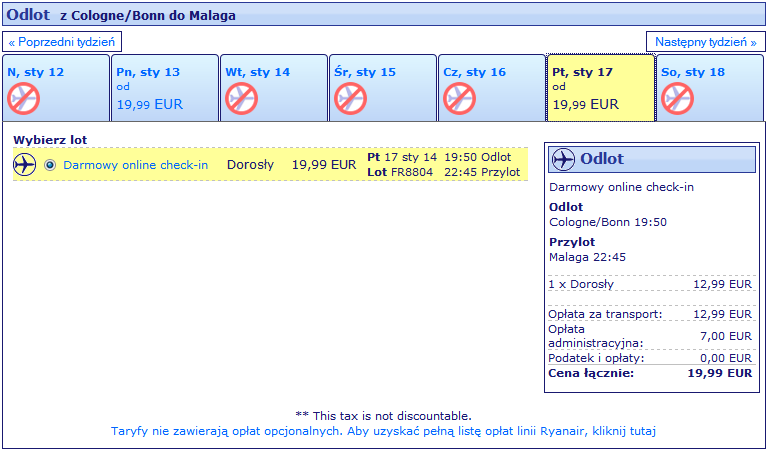Click no-flight icon under Cz, sty 16
Viewport: 767px width, 449px height.
coord(460,99)
